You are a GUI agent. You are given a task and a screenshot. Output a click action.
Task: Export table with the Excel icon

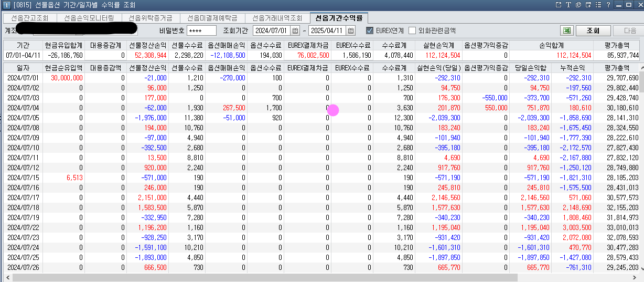(x=566, y=30)
